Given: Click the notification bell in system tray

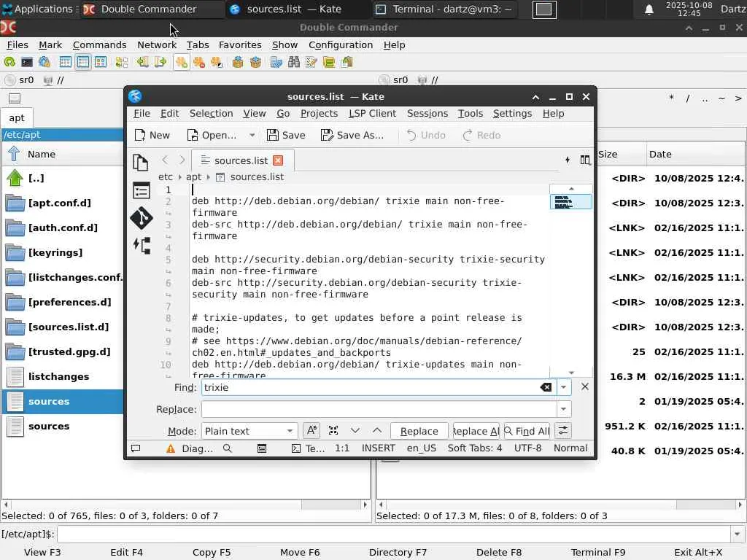Looking at the screenshot, I should [x=649, y=9].
